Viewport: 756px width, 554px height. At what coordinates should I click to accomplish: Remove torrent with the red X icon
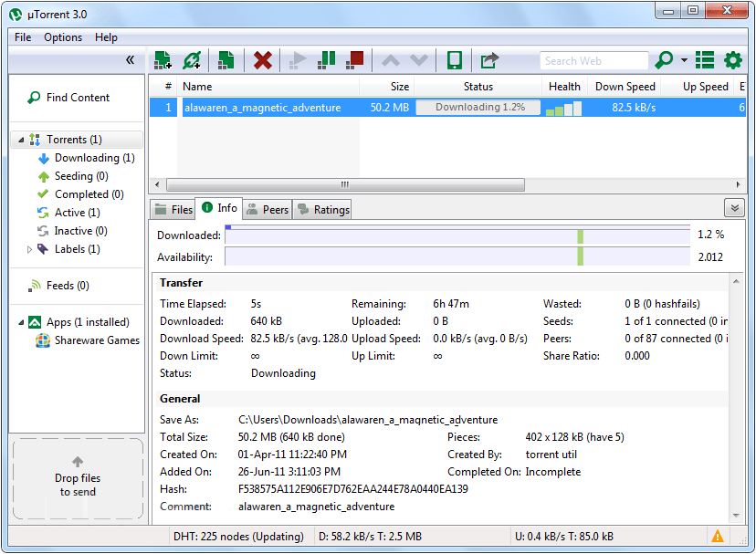pos(262,60)
